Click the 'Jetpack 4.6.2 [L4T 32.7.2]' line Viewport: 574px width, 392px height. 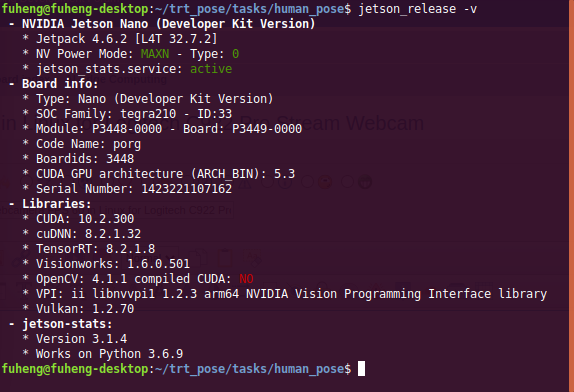[127, 39]
